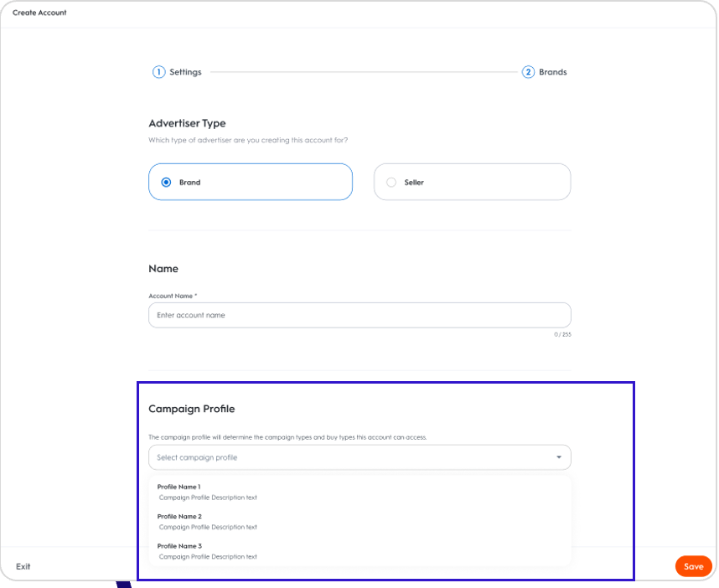
Task: Click the step 1 circle icon
Action: click(158, 72)
